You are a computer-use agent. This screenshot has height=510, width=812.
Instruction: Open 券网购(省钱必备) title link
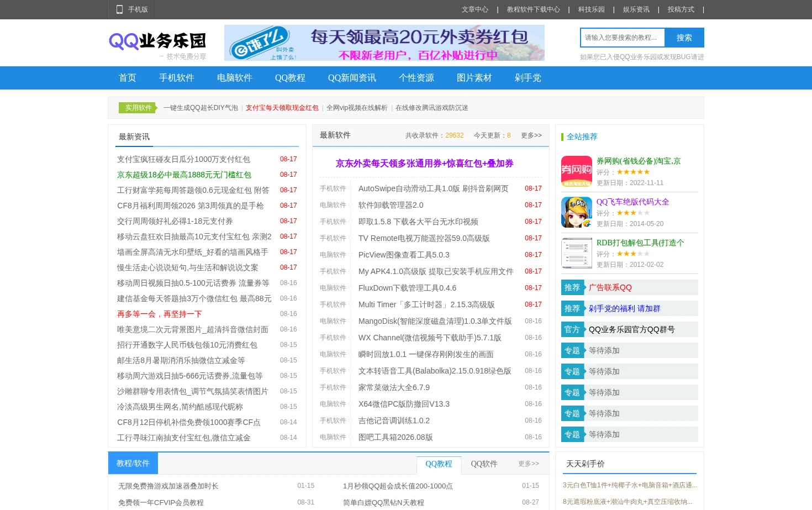pyautogui.click(x=639, y=161)
